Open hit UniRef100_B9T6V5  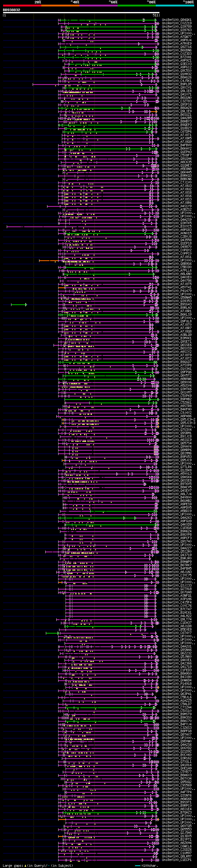(x=176, y=484)
